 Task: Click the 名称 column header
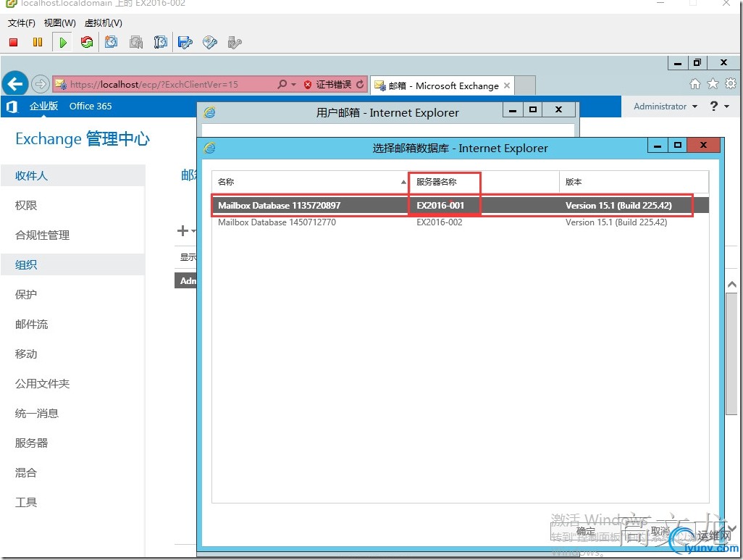(x=310, y=182)
